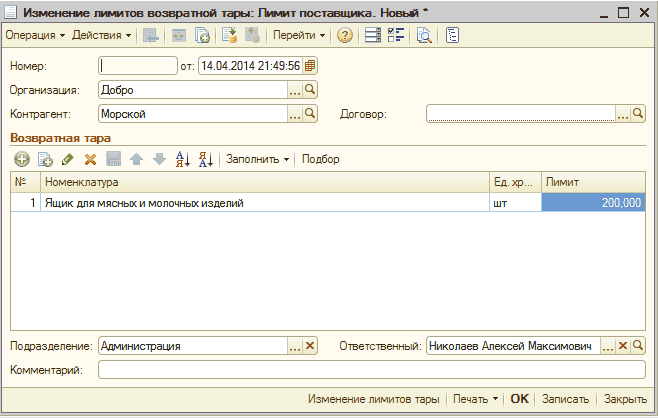Click the post document icon with green arrow
The width and height of the screenshot is (658, 418).
(230, 35)
